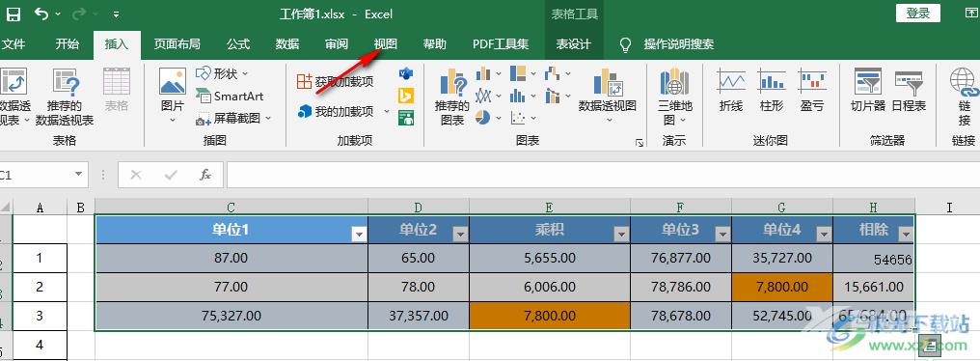Select the cell containing 75,327.00

pos(231,316)
